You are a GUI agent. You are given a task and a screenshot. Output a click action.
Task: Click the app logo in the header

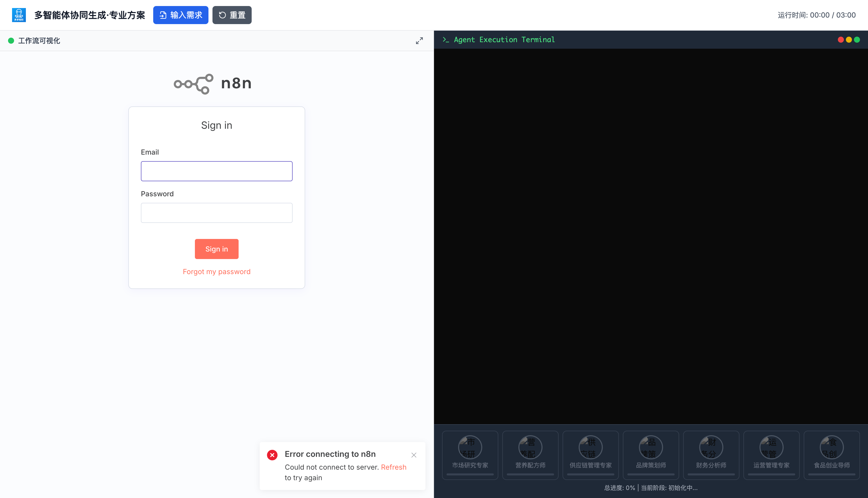click(x=19, y=15)
